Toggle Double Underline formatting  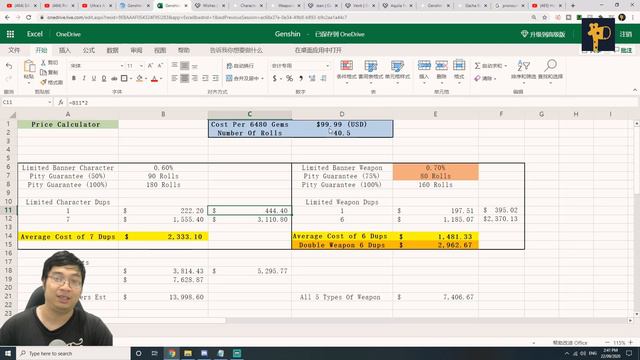[x=104, y=78]
